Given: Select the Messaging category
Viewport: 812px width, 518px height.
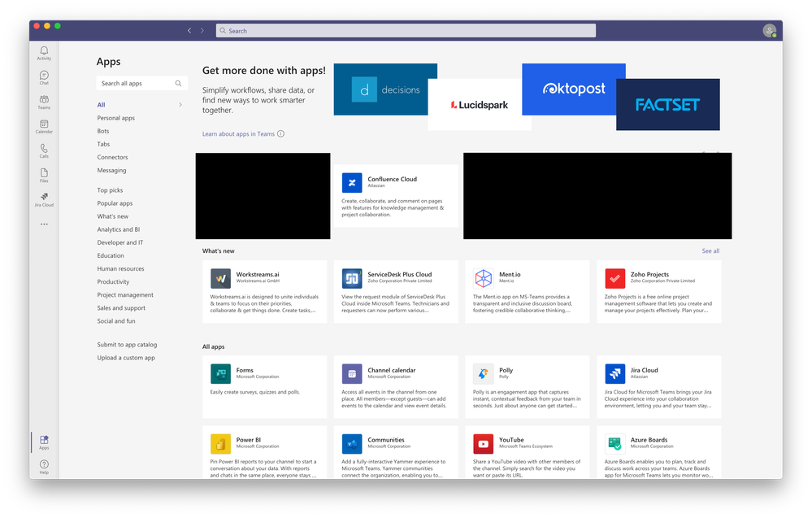Looking at the screenshot, I should click(x=111, y=171).
